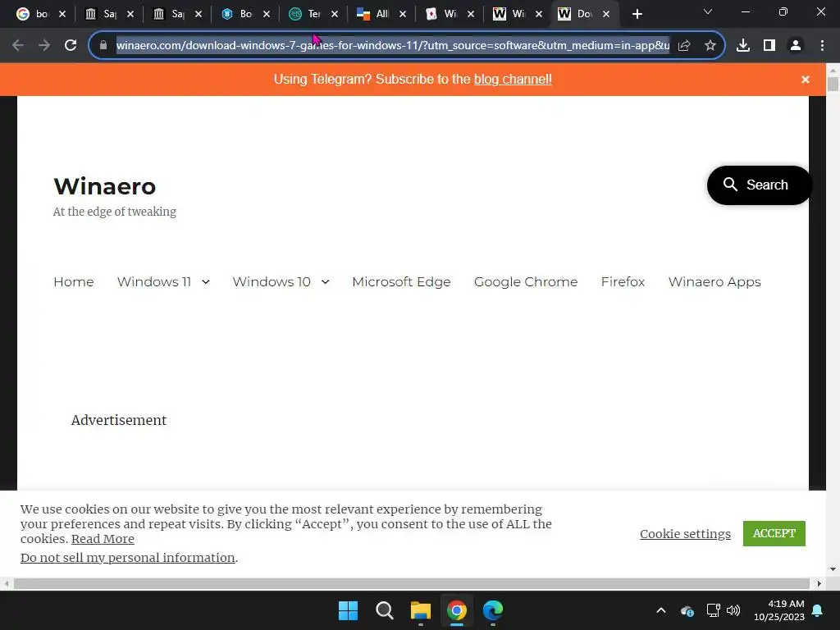840x630 pixels.
Task: Open the Chrome three-dot menu
Action: click(x=822, y=46)
